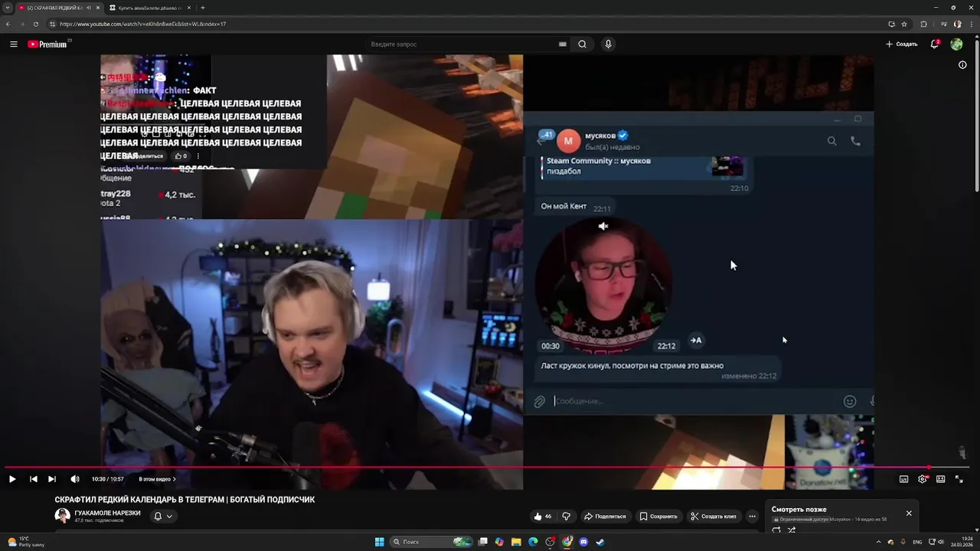
Task: Click Создать клип button
Action: pos(713,516)
